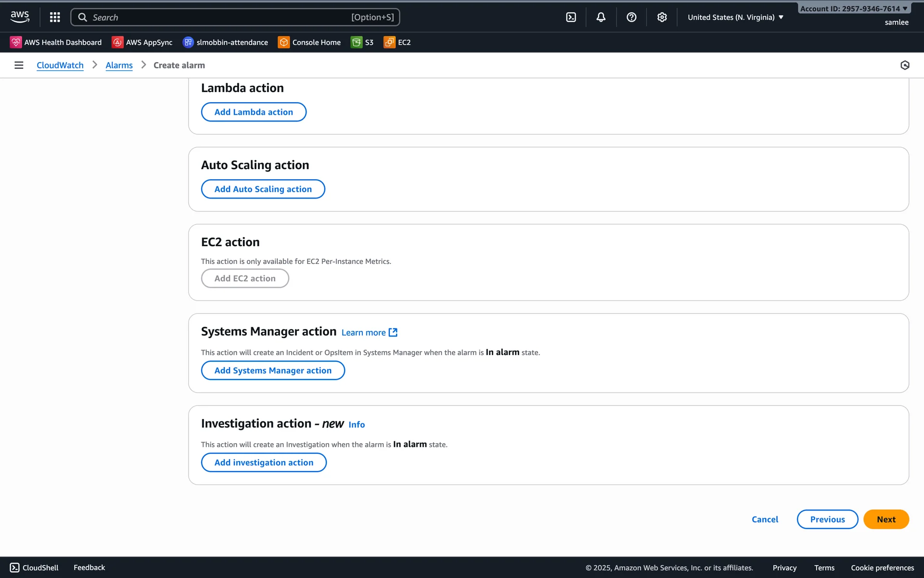Screen dimensions: 924x578
Task: Expand the N. Virginia region dropdown
Action: tap(735, 17)
